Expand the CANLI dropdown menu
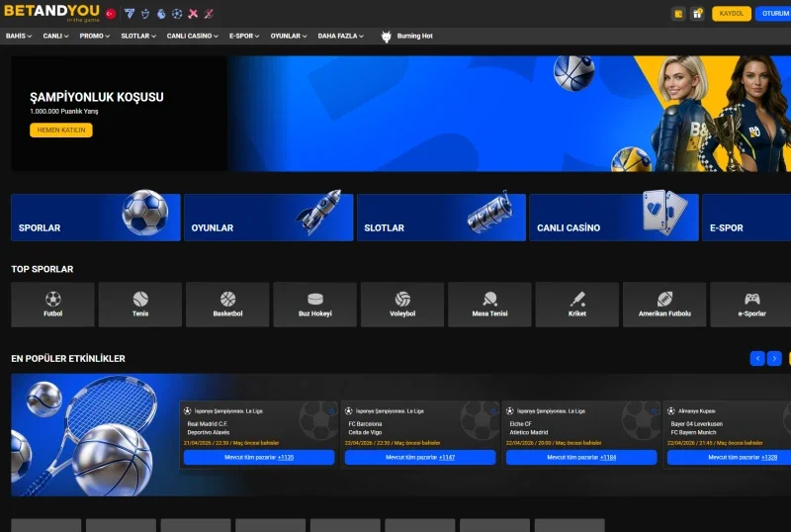The height and width of the screenshot is (532, 791). (x=55, y=36)
